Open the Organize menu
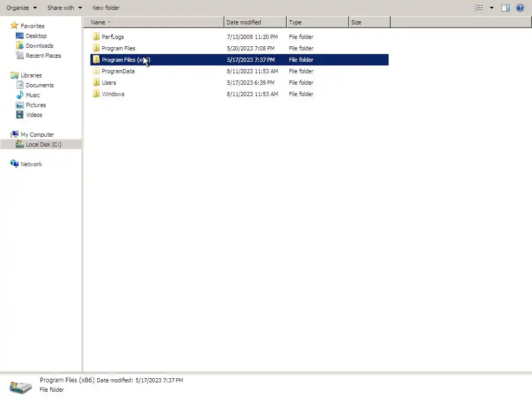The image size is (532, 399). [21, 8]
